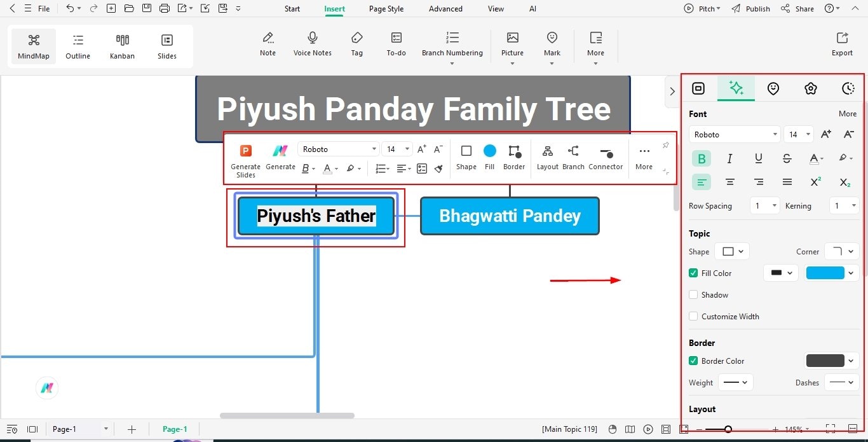Screen dimensions: 868x442
Task: Click the Redo arrow icon
Action: [93, 8]
